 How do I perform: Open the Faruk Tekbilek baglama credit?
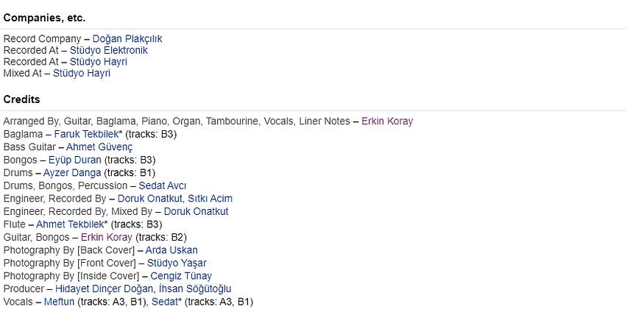[87, 134]
